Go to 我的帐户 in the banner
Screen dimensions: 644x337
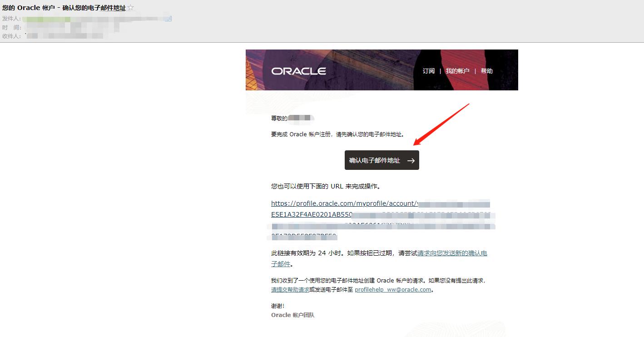point(457,71)
